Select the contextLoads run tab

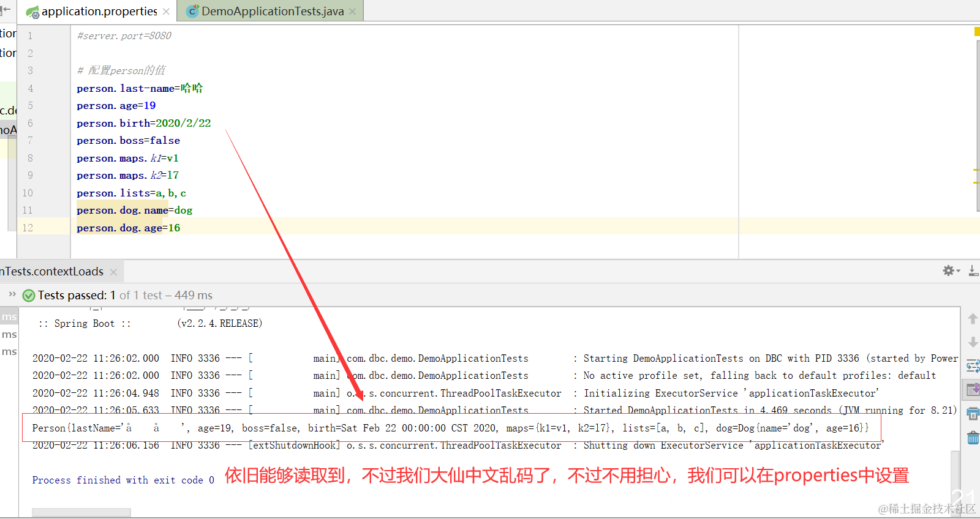coord(53,271)
